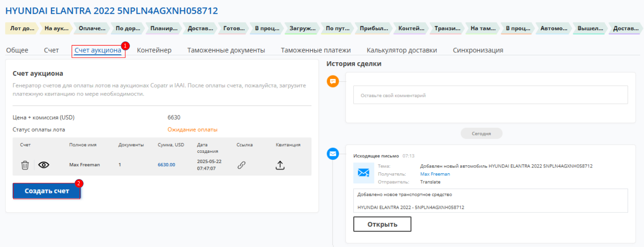Click the email subject line text

point(506,166)
